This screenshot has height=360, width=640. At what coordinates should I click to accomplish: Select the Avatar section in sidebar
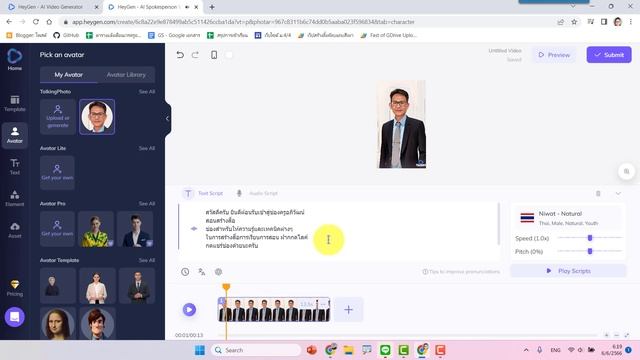coord(15,135)
